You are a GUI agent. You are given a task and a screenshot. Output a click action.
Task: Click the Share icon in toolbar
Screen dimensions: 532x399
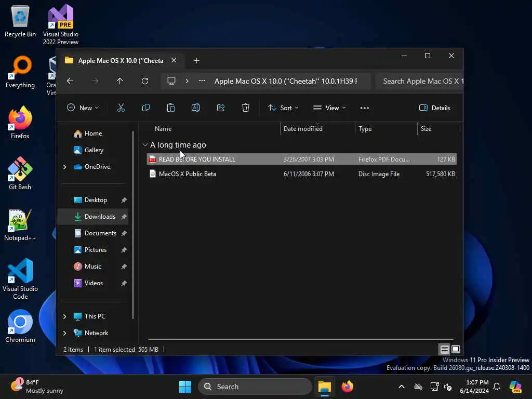click(x=220, y=108)
